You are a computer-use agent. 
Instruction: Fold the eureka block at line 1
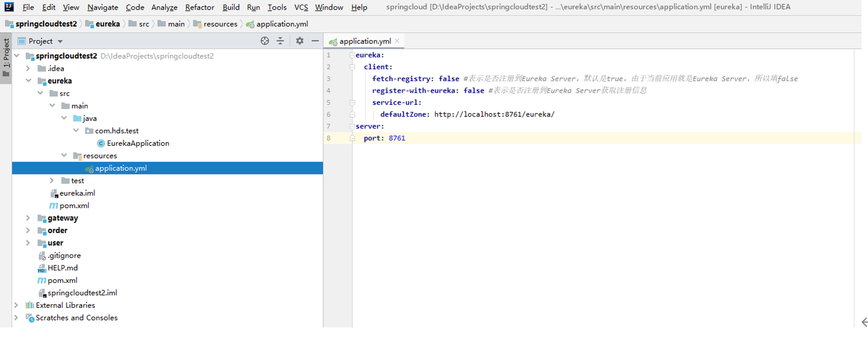click(x=352, y=55)
